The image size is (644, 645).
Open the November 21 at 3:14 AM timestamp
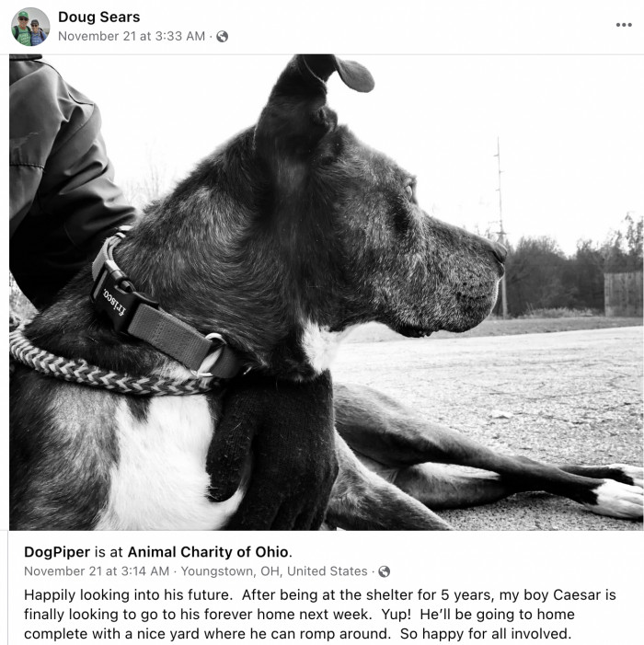click(97, 571)
